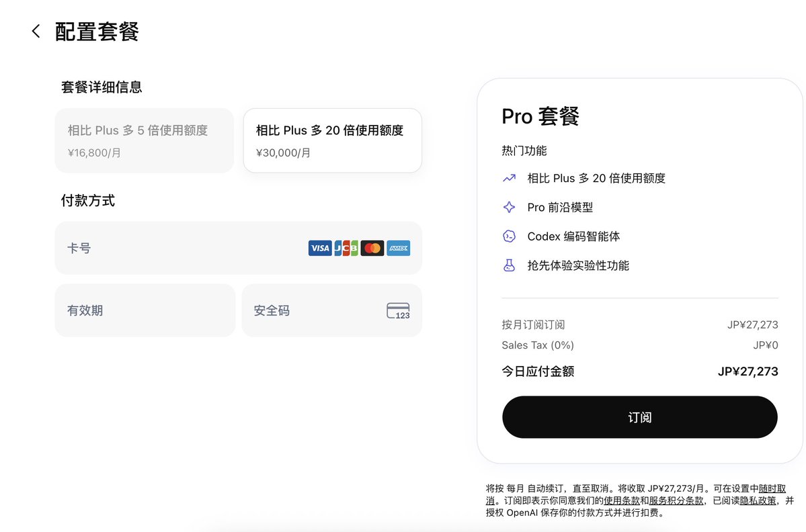Click the 热门功能 label
The width and height of the screenshot is (806, 532).
pos(524,150)
